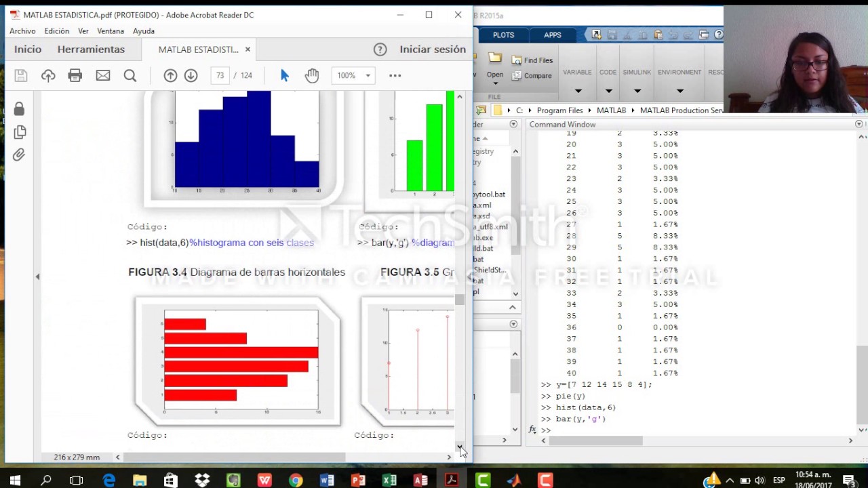Open the MATLAB Open button dropdown arrow
This screenshot has height=488, width=868.
[x=495, y=85]
